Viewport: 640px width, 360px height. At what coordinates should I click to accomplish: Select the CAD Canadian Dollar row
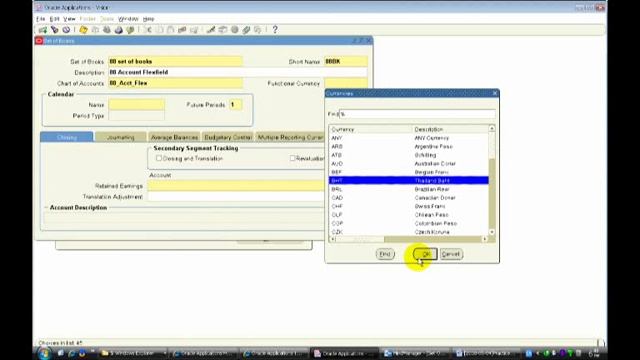point(409,198)
